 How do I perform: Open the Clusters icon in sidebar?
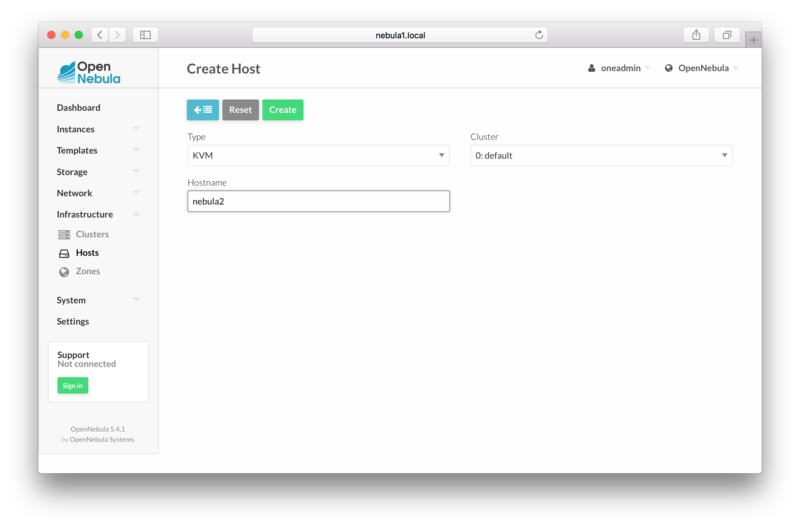click(x=64, y=235)
